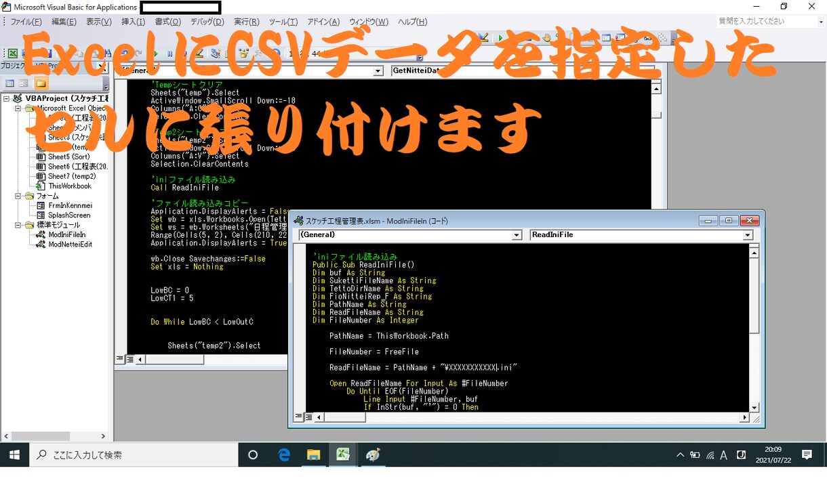Click the Break pause icon on the Standard toolbar

coord(170,54)
